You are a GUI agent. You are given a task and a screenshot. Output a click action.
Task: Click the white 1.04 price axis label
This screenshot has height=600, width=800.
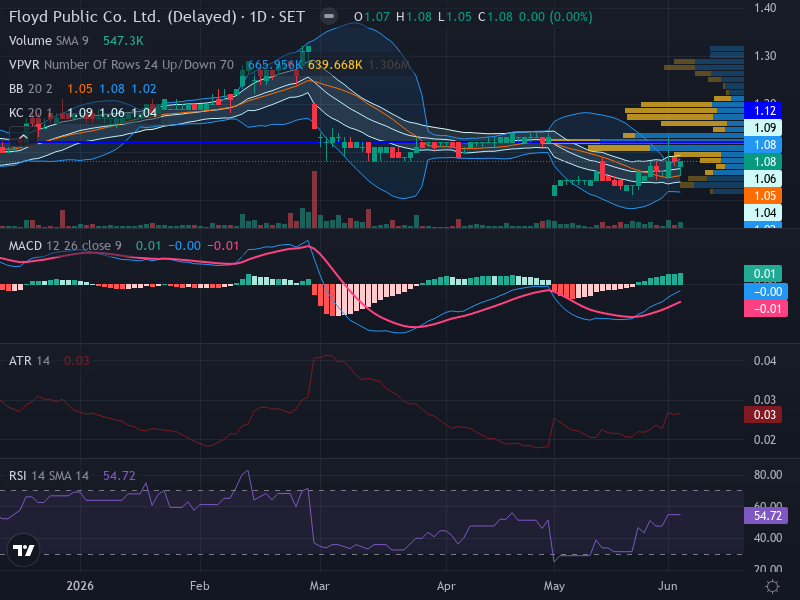coord(764,212)
